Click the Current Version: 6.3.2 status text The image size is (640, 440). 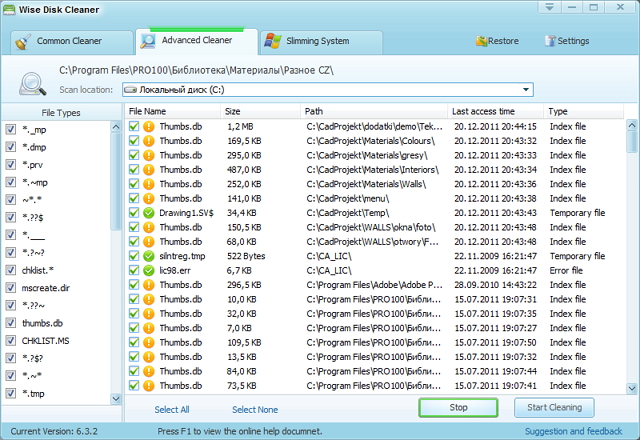click(x=54, y=431)
